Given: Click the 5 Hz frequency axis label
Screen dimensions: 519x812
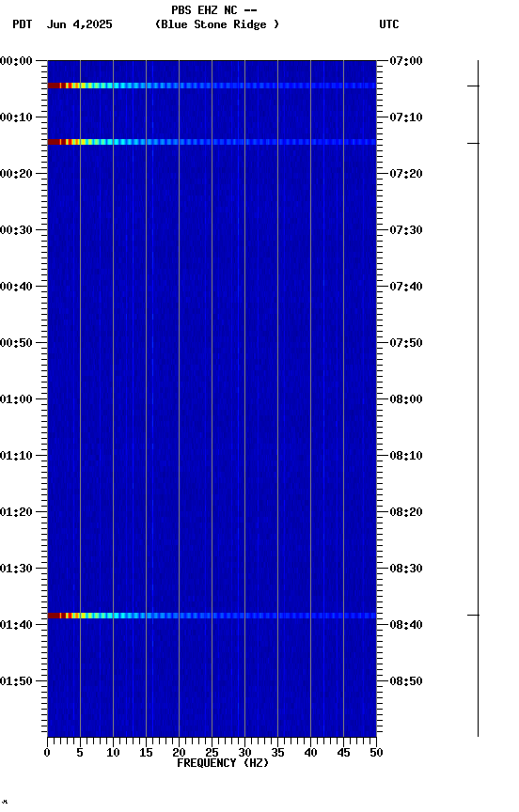Looking at the screenshot, I should 80,753.
